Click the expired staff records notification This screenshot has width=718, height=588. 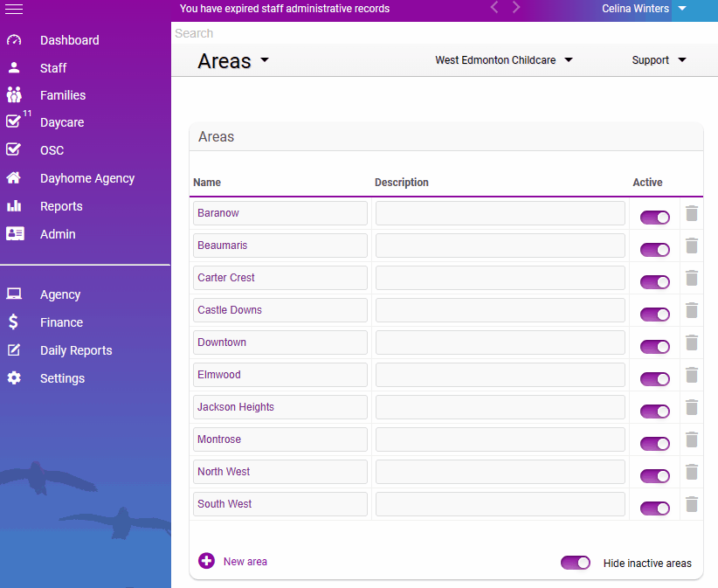point(285,9)
